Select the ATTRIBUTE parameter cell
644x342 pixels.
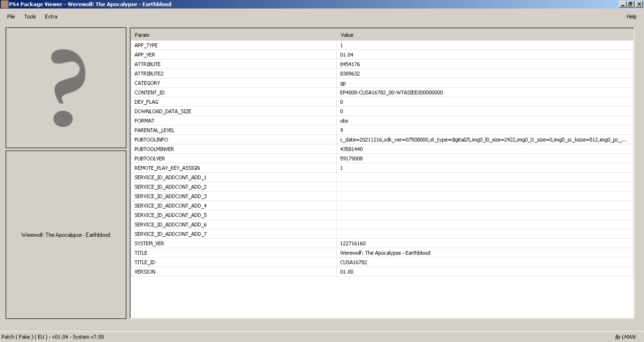[x=233, y=64]
